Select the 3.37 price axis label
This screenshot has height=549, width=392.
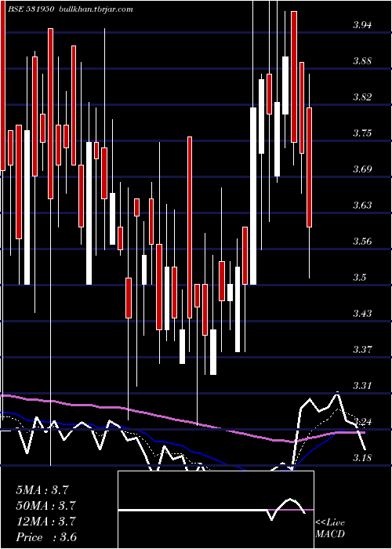point(361,350)
